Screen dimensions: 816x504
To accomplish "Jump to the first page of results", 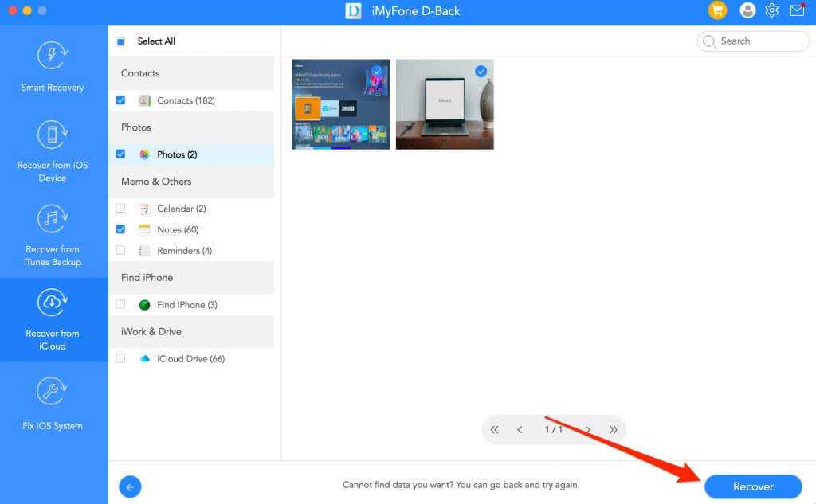I will click(x=495, y=430).
